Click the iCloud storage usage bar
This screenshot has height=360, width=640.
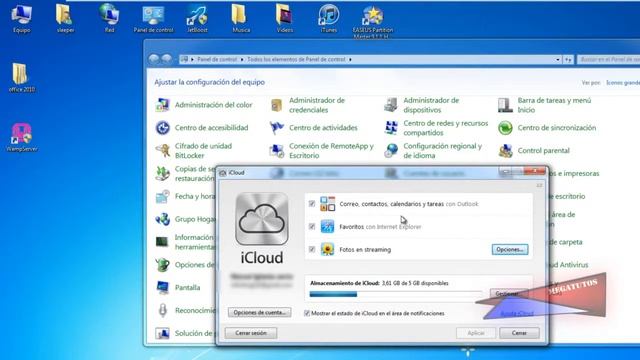[x=396, y=294]
